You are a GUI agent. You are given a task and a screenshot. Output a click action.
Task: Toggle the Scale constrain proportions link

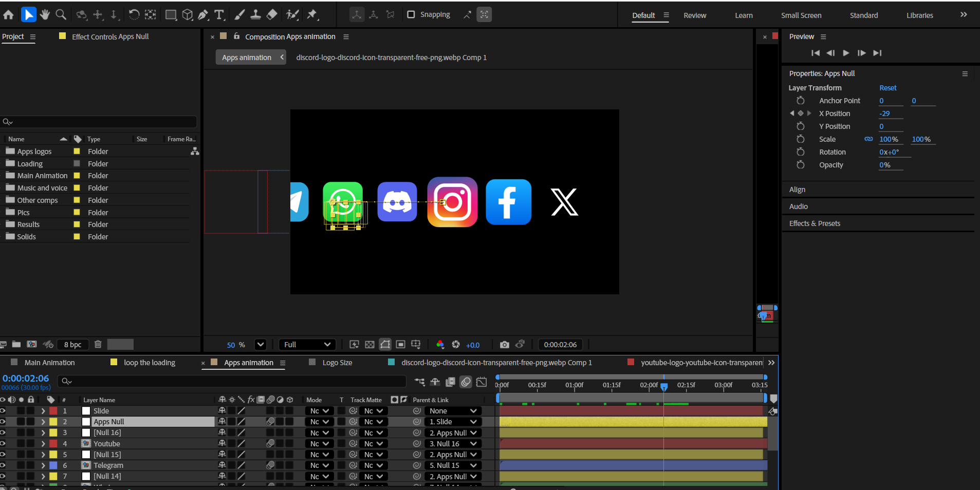coord(868,139)
